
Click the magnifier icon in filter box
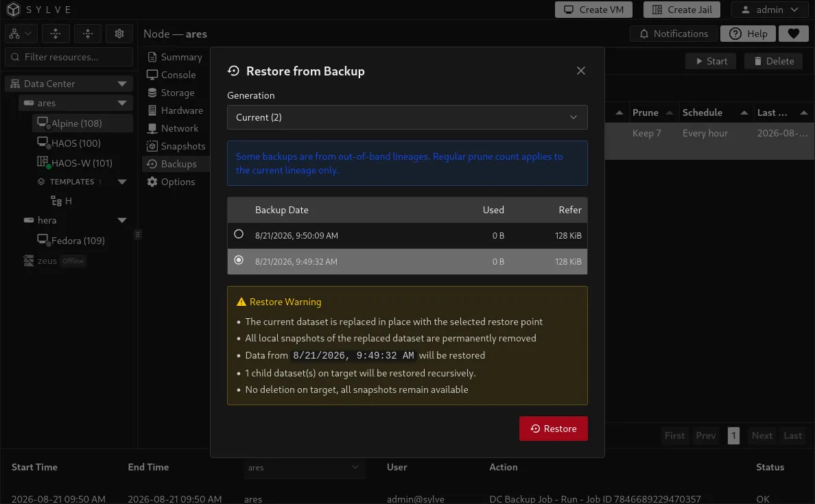pyautogui.click(x=15, y=57)
